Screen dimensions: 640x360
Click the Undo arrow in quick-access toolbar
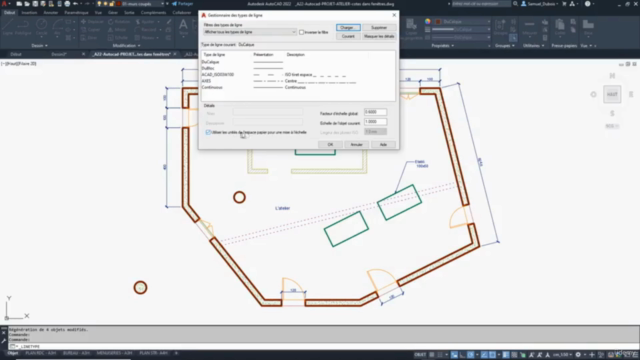(x=76, y=4)
